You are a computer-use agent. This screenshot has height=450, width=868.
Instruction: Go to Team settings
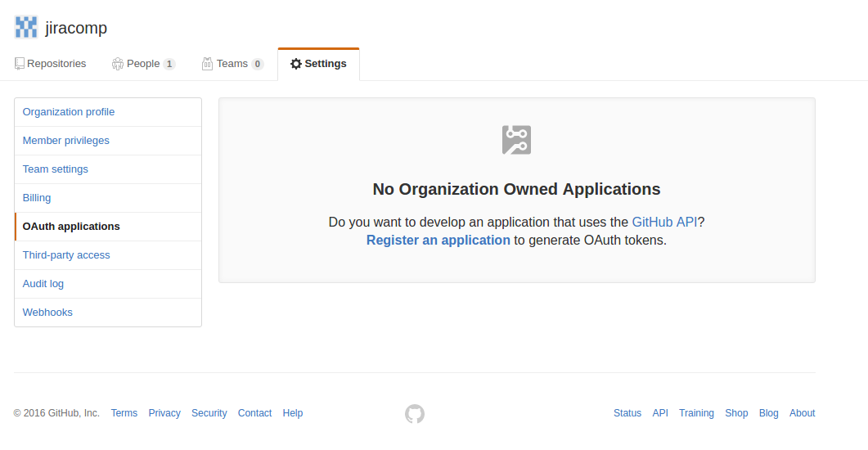pos(108,169)
